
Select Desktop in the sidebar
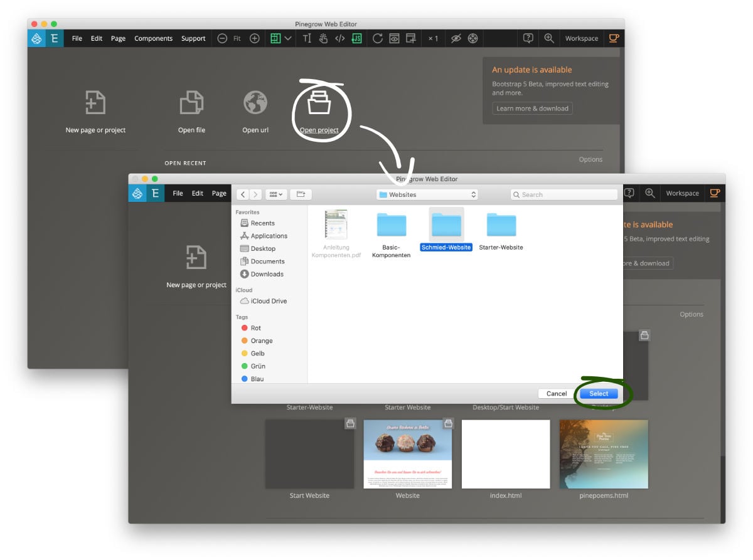(x=258, y=248)
